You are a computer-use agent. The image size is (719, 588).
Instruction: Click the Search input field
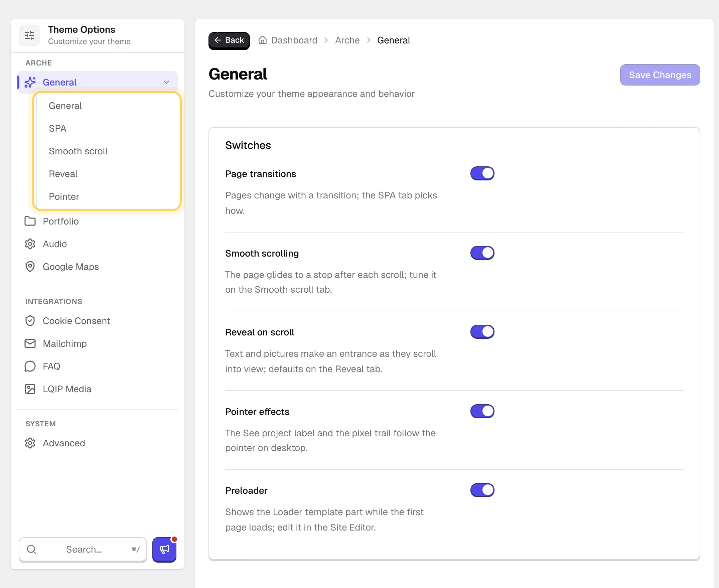pos(83,549)
